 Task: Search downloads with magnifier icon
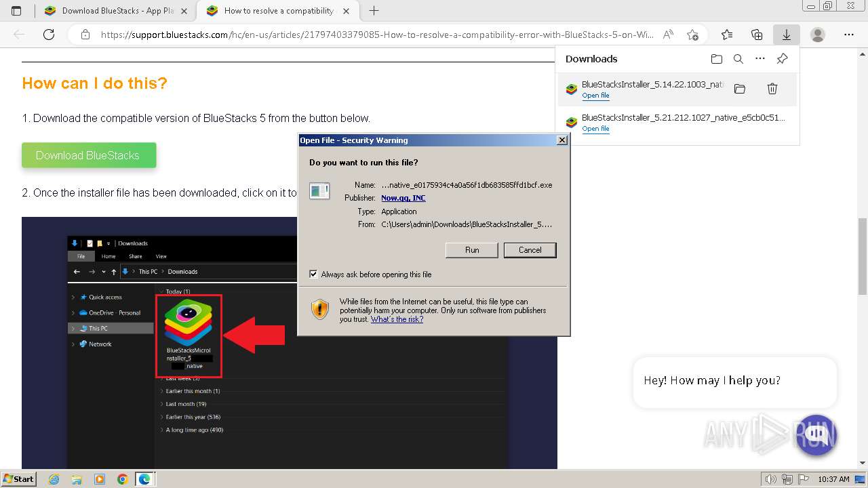(738, 59)
